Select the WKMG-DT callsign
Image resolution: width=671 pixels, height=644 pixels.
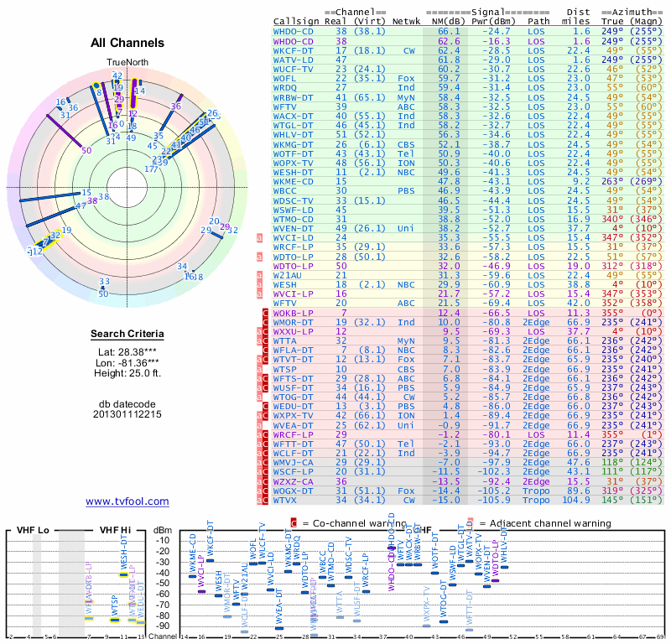(x=293, y=144)
